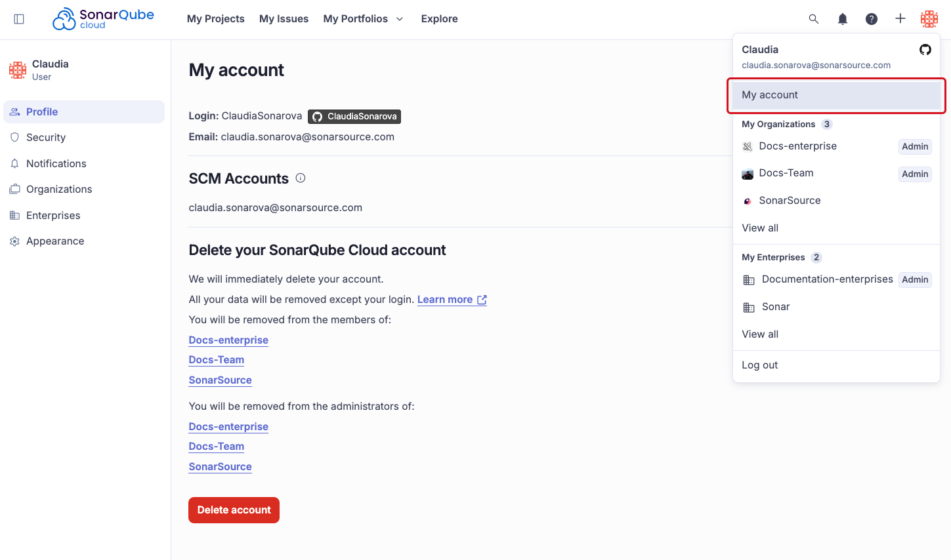Go to the Organizations sidebar section
Image resolution: width=951 pixels, height=560 pixels.
pos(84,190)
